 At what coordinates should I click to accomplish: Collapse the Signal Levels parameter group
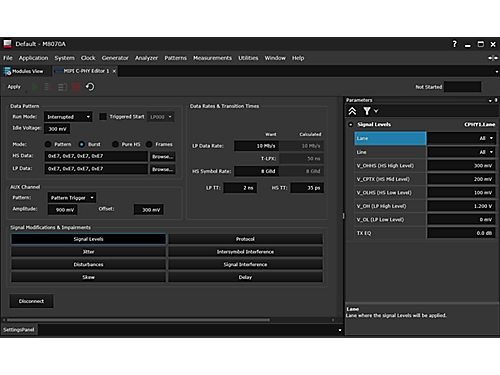coord(350,125)
